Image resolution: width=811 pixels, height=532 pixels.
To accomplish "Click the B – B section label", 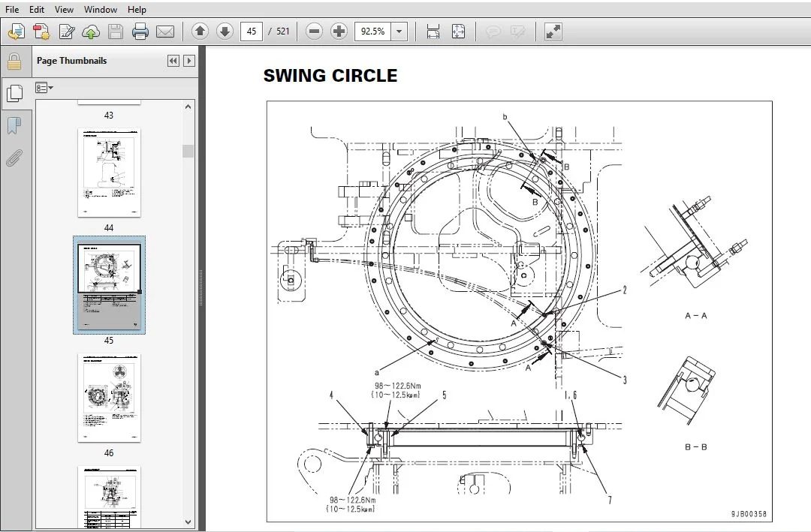I will click(695, 446).
